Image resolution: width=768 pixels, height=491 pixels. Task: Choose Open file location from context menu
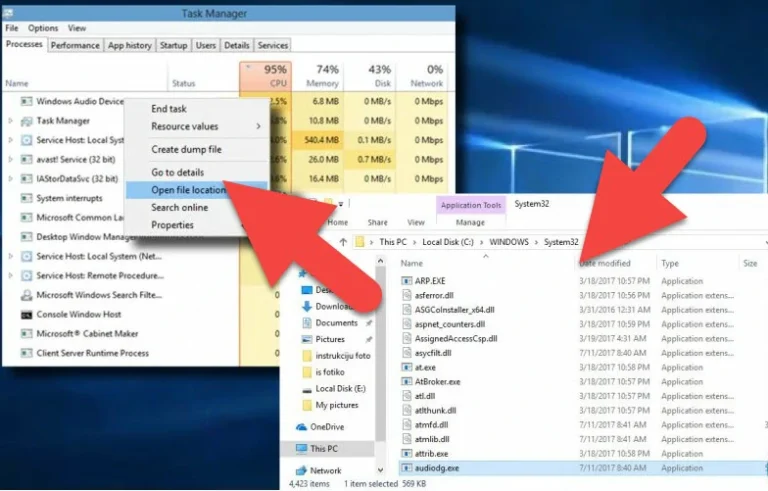click(188, 190)
